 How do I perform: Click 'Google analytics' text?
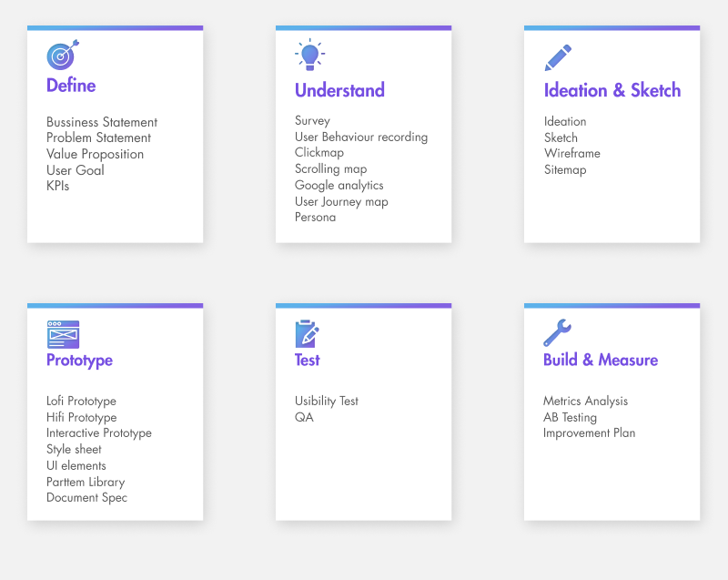coord(339,185)
